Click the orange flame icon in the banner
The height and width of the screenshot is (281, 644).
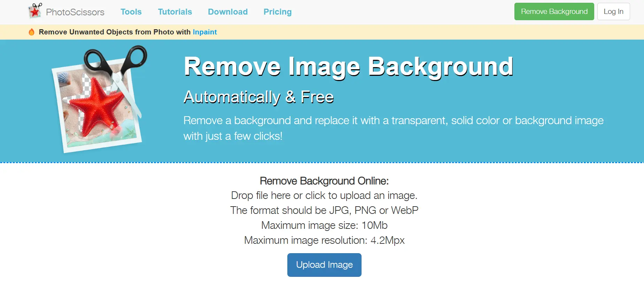click(31, 32)
